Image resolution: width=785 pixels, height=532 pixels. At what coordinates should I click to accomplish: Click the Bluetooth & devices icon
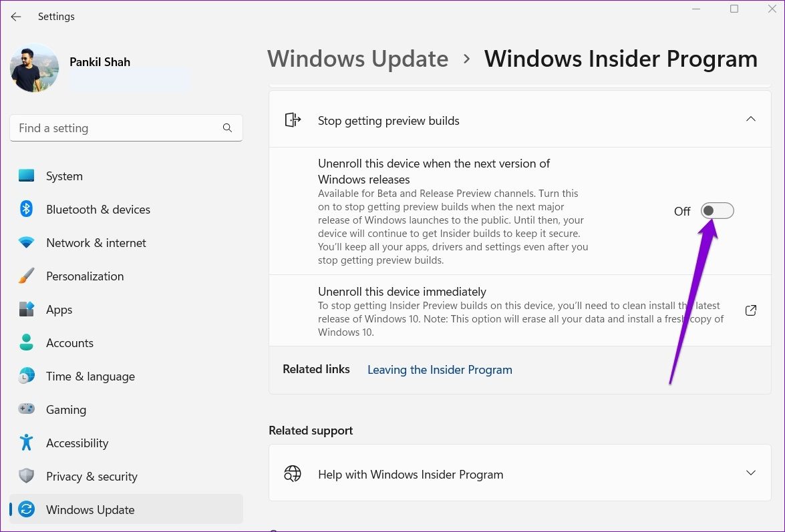point(27,210)
